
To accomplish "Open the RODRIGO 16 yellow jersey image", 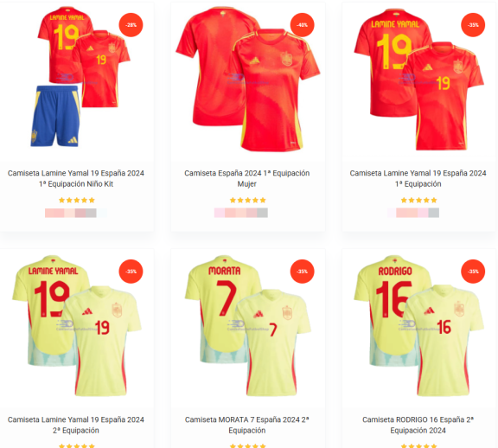I will pyautogui.click(x=418, y=326).
